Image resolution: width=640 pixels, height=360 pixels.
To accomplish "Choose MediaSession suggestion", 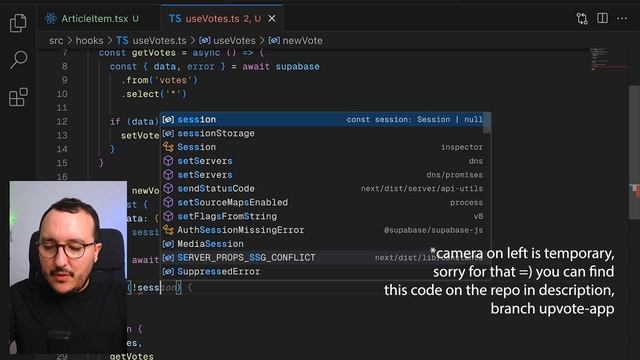I will pyautogui.click(x=322, y=244).
